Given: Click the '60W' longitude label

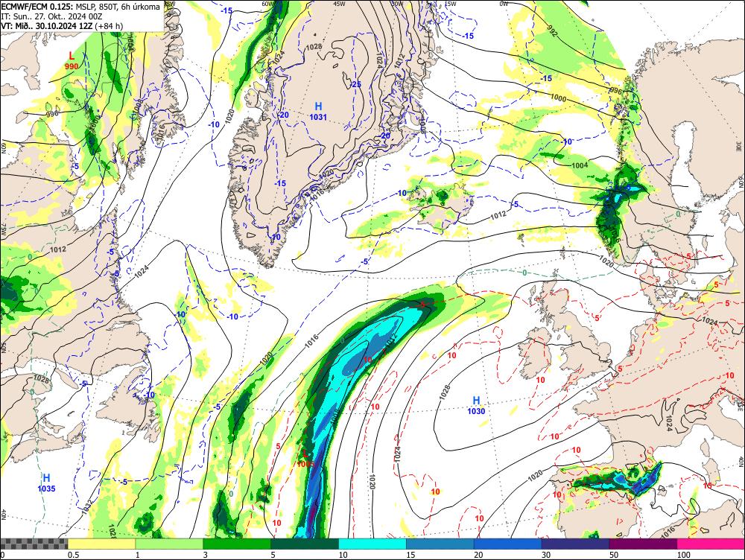Looking at the screenshot, I should (x=268, y=3).
